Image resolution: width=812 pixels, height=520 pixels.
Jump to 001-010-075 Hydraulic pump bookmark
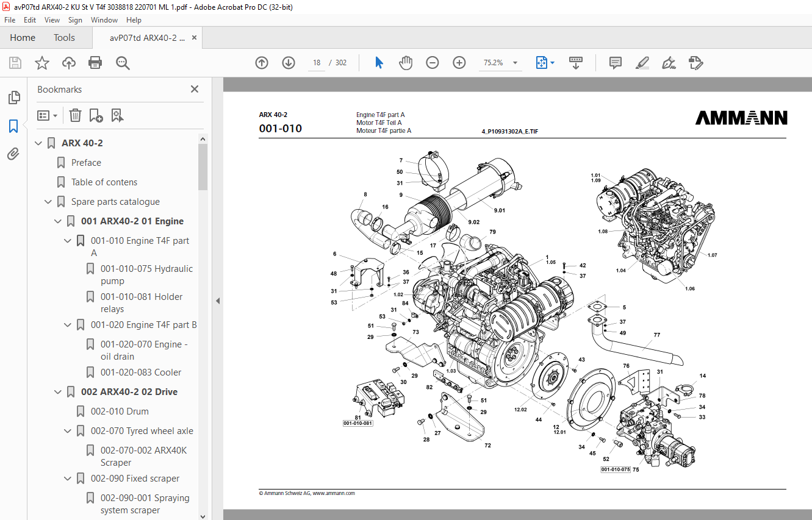[x=146, y=275]
